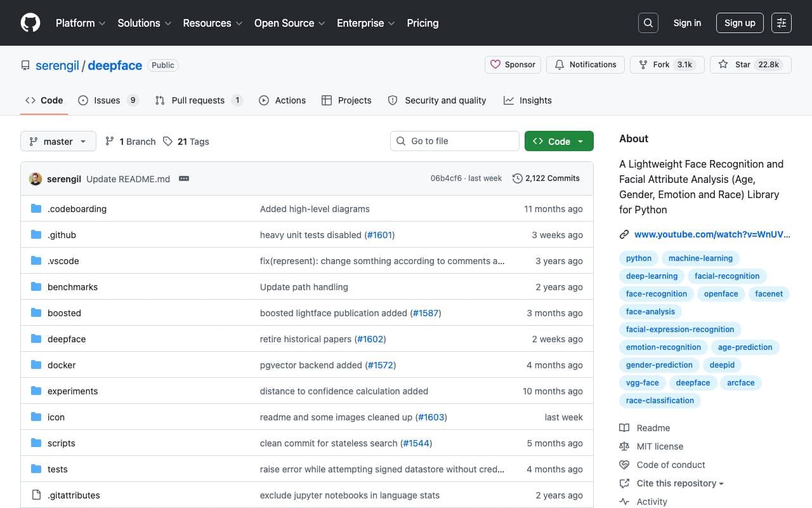
Task: Click the GitHub Octocat logo
Action: pyautogui.click(x=30, y=23)
